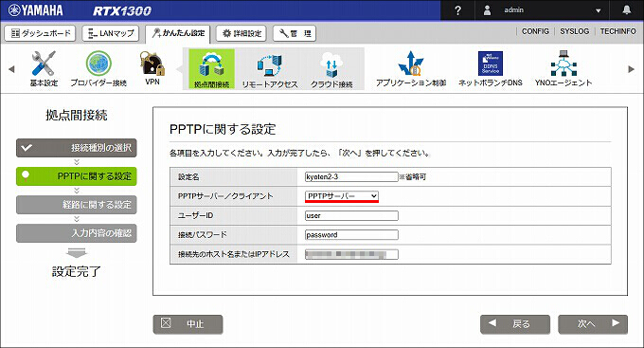Click the 拠点間接続 sidebar title
This screenshot has height=348, width=644.
pyautogui.click(x=77, y=115)
